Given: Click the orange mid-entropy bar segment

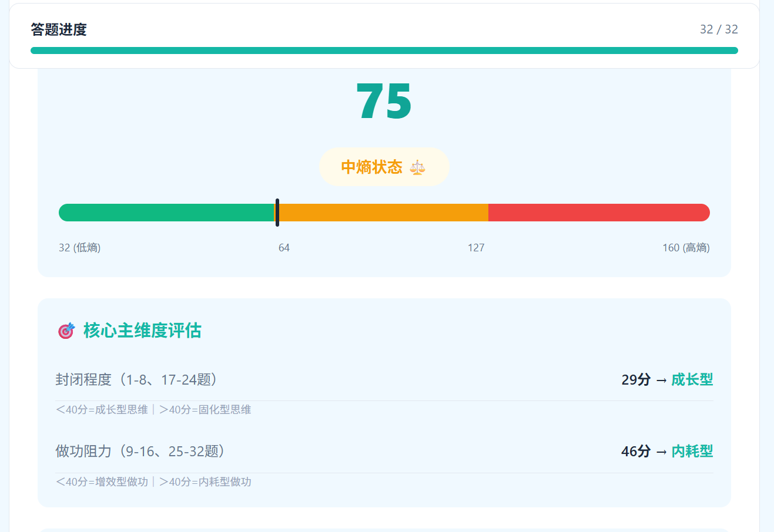Looking at the screenshot, I should [383, 213].
